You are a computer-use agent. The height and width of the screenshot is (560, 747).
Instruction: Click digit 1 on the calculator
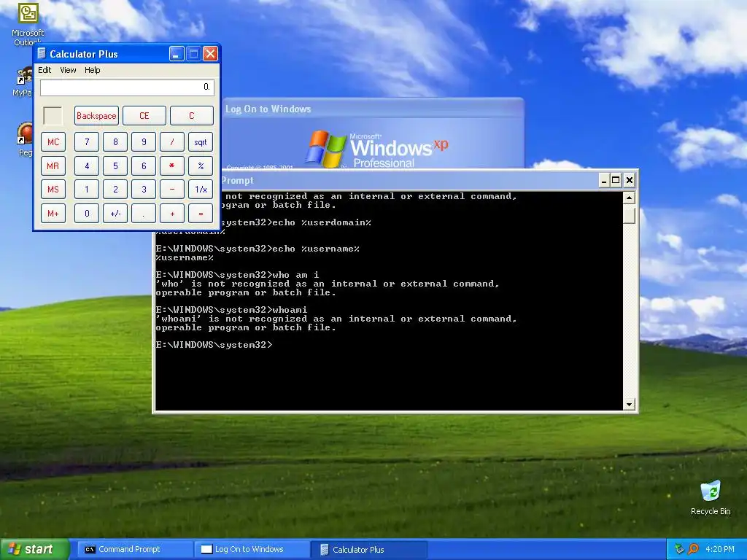tap(87, 190)
